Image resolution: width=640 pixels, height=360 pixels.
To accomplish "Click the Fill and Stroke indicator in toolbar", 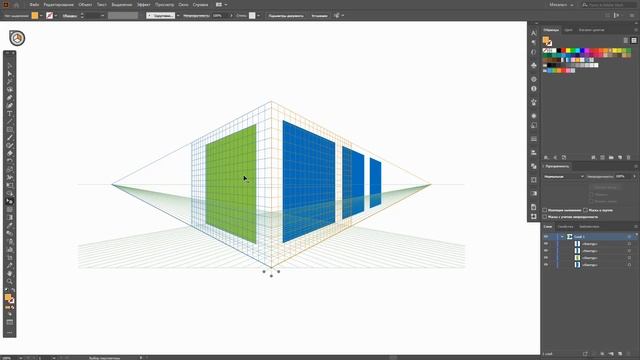I will [x=9, y=299].
